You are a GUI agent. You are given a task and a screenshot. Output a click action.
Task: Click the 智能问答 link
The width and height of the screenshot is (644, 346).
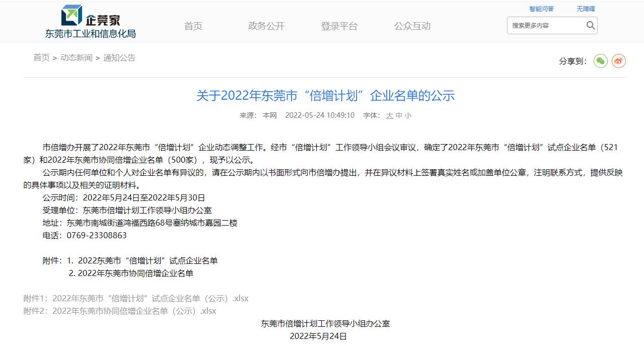(541, 9)
